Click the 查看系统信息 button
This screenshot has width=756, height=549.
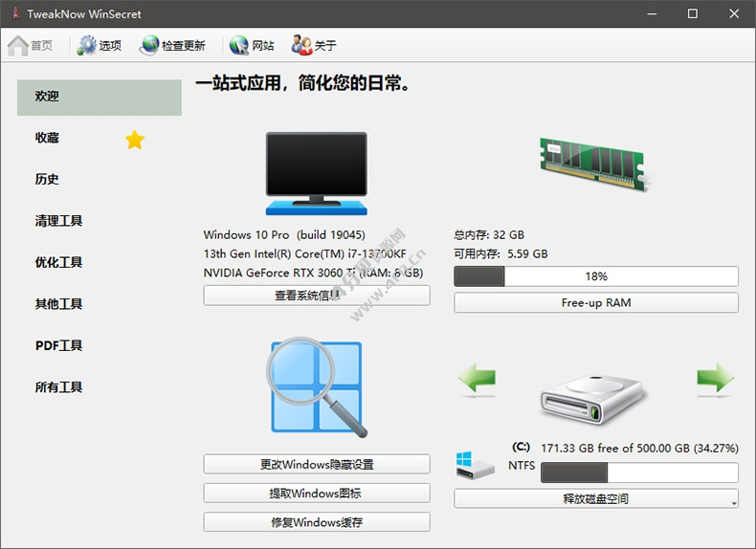(x=316, y=296)
